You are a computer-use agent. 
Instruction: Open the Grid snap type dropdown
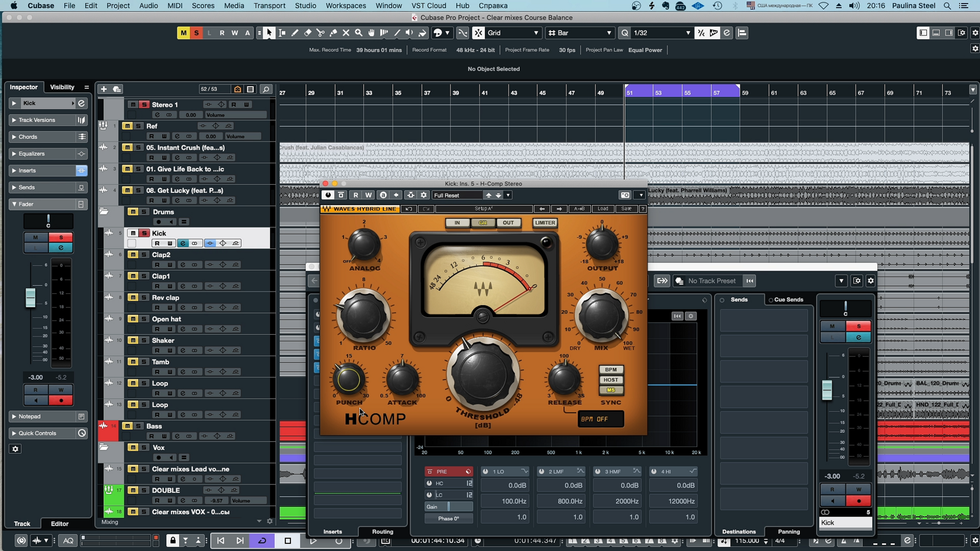tap(513, 33)
